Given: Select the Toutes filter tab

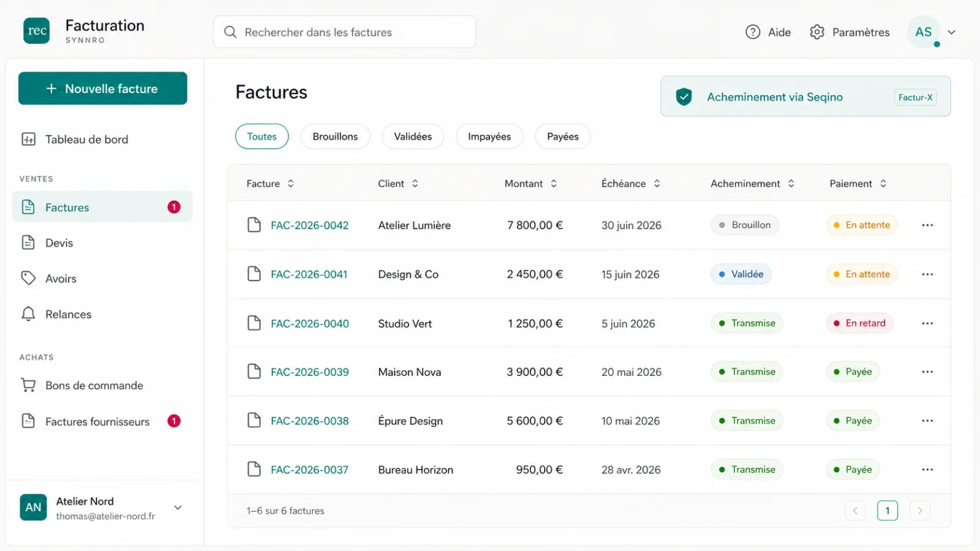Looking at the screenshot, I should pyautogui.click(x=262, y=137).
